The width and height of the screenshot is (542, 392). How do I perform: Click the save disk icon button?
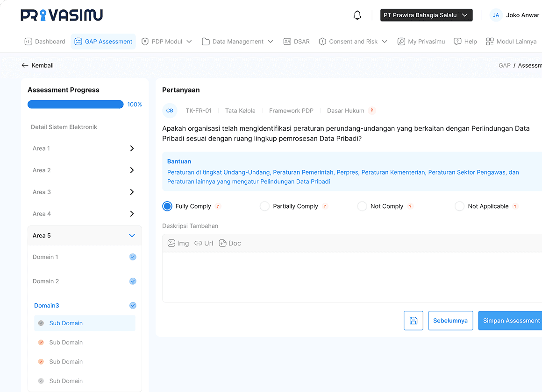point(413,321)
